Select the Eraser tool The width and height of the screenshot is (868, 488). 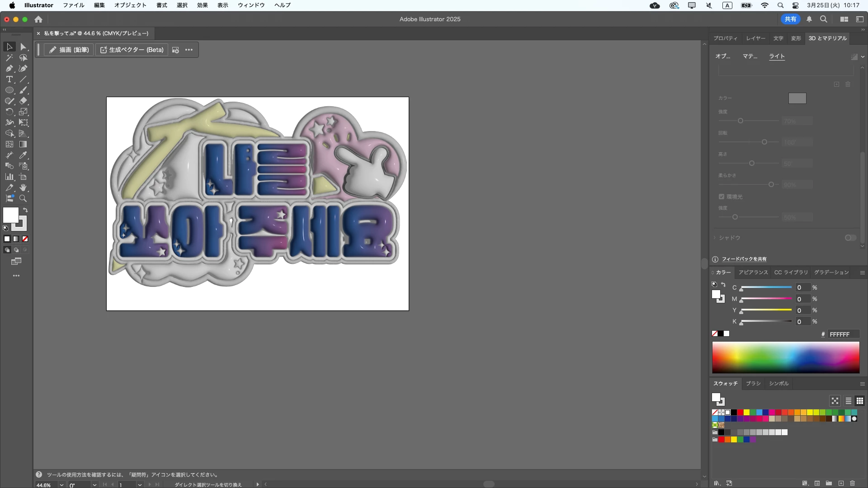coord(23,101)
